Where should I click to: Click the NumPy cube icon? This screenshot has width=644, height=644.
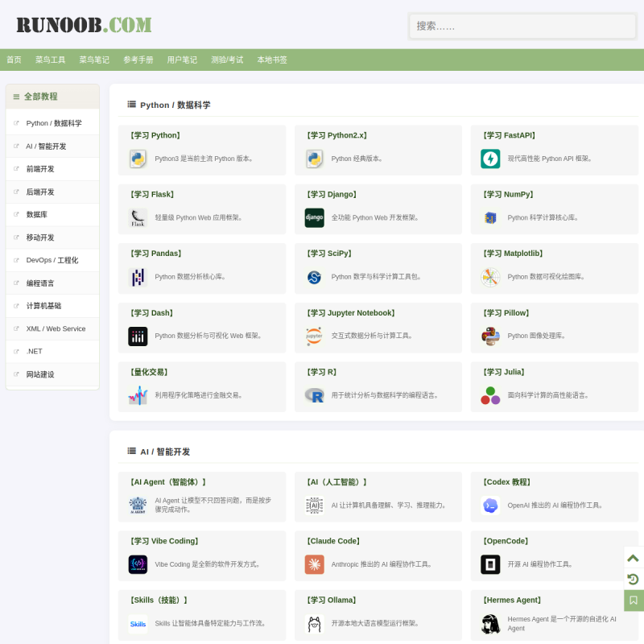(x=490, y=217)
